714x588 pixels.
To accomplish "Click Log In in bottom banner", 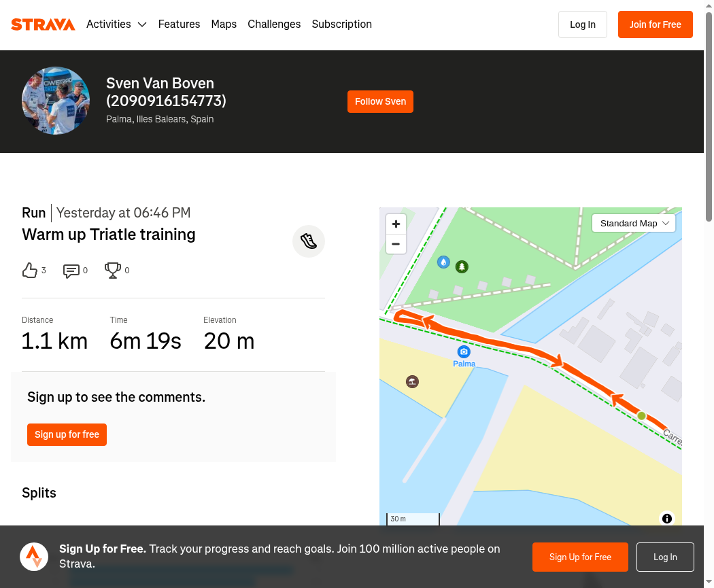I will (665, 557).
